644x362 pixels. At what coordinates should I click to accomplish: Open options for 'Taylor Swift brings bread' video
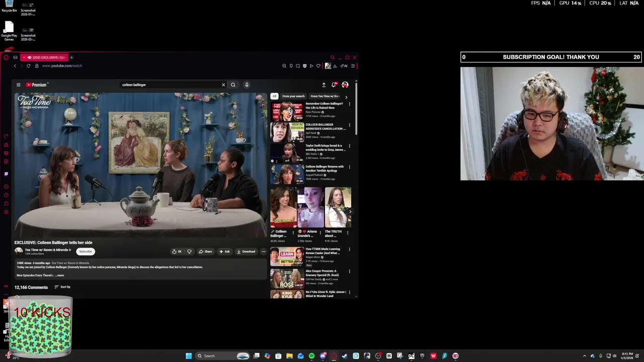click(349, 146)
